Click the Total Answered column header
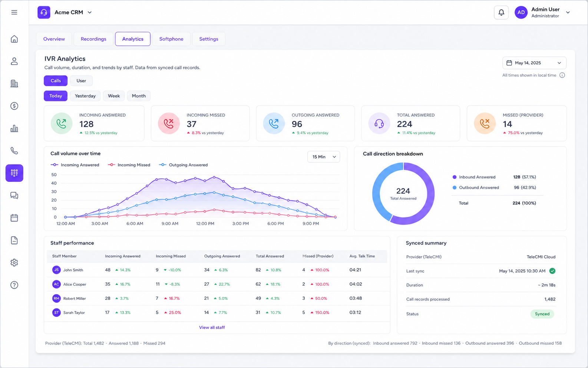 tap(270, 256)
